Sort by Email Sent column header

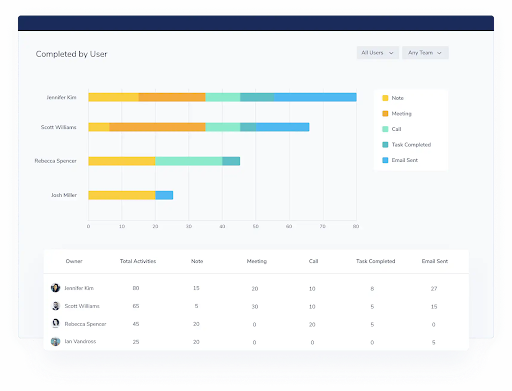(x=435, y=261)
